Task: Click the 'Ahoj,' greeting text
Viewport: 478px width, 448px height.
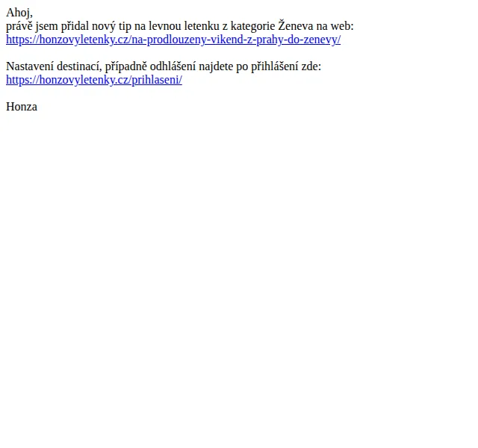Action: (x=19, y=13)
